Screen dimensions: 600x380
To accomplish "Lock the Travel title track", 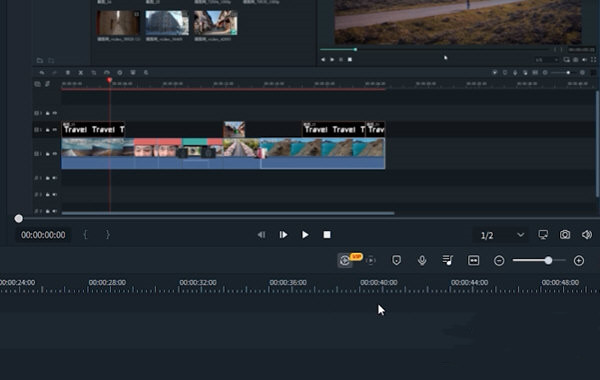I will (48, 130).
